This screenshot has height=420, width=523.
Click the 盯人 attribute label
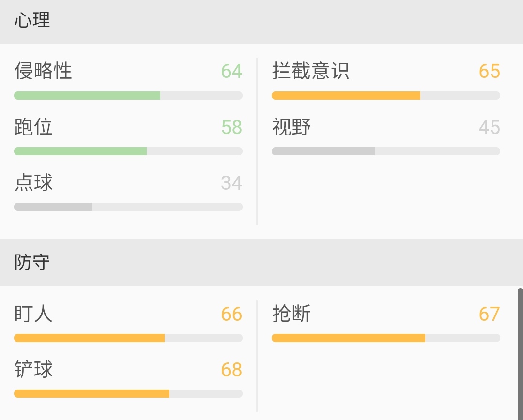[x=34, y=314]
